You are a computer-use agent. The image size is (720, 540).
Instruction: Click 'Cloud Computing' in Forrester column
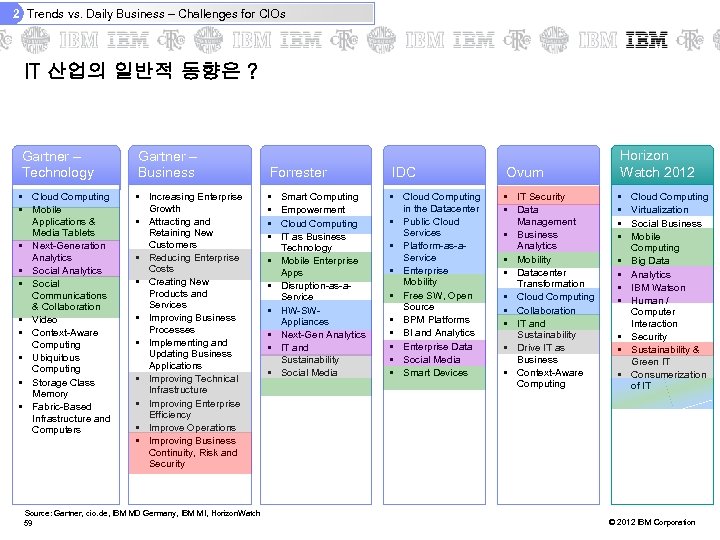[x=319, y=224]
